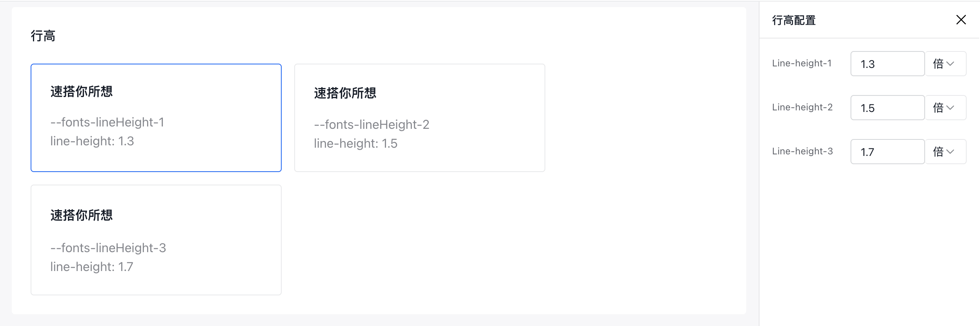Click the "line-height: 1.7" text
Viewport: 980px width, 326px height.
tap(92, 267)
